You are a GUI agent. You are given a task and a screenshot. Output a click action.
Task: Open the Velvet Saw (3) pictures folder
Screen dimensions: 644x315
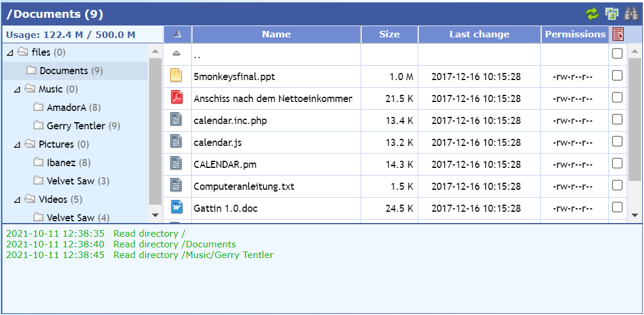point(78,181)
